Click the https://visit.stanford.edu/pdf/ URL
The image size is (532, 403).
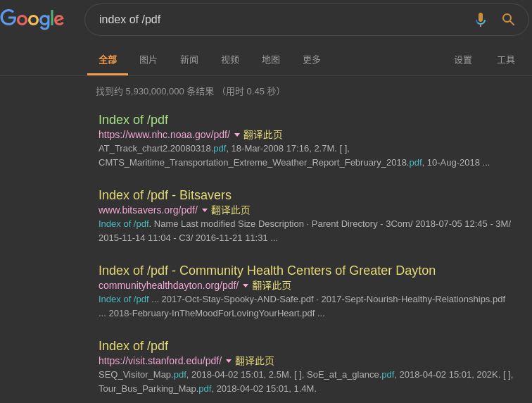(x=160, y=361)
